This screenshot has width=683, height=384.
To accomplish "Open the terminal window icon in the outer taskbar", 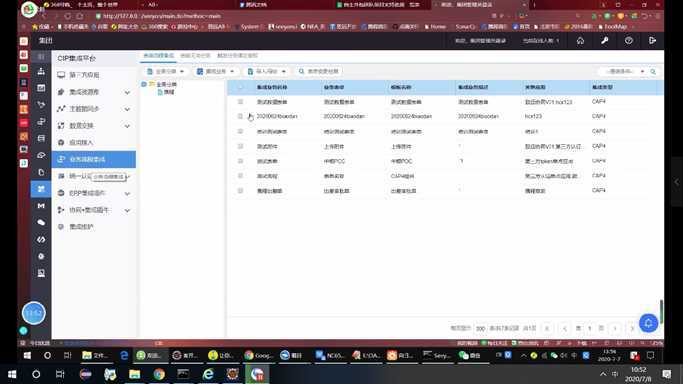I will point(183,374).
